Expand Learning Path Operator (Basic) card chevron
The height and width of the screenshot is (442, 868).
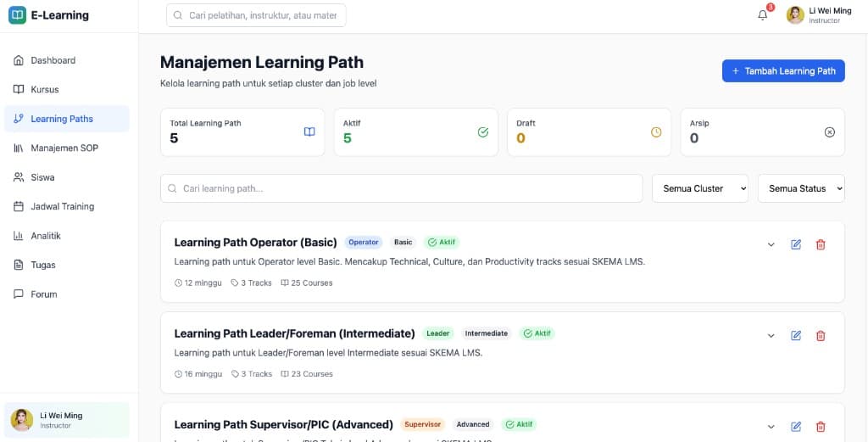point(771,245)
